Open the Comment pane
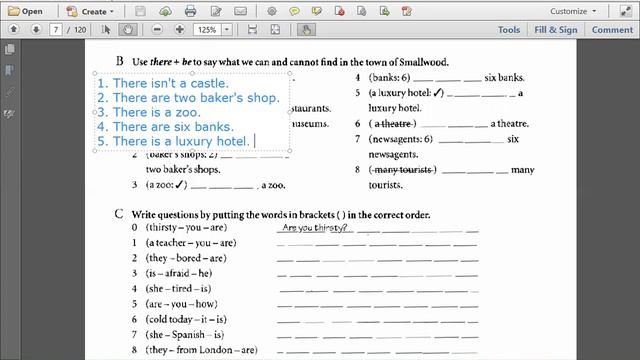 (x=612, y=30)
